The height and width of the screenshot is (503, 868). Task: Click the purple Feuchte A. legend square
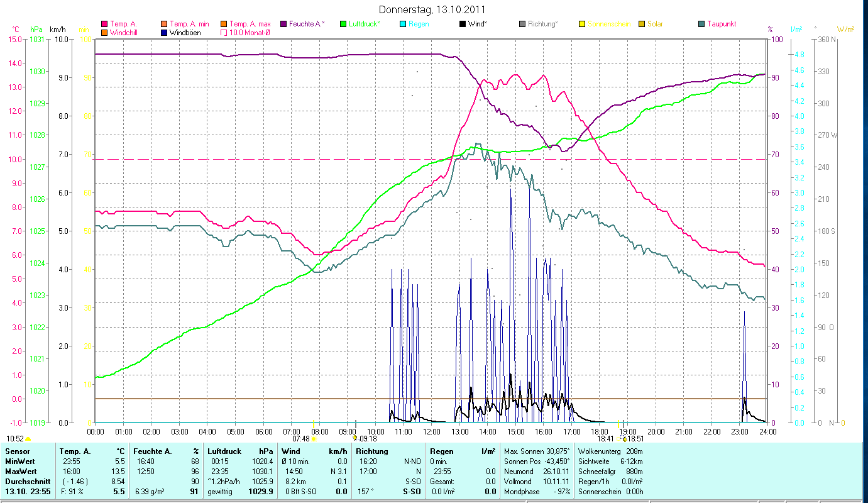(x=283, y=24)
